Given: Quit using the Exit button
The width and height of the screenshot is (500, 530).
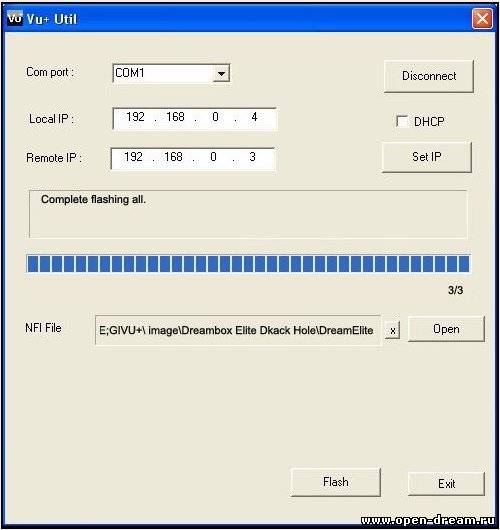Looking at the screenshot, I should point(446,484).
